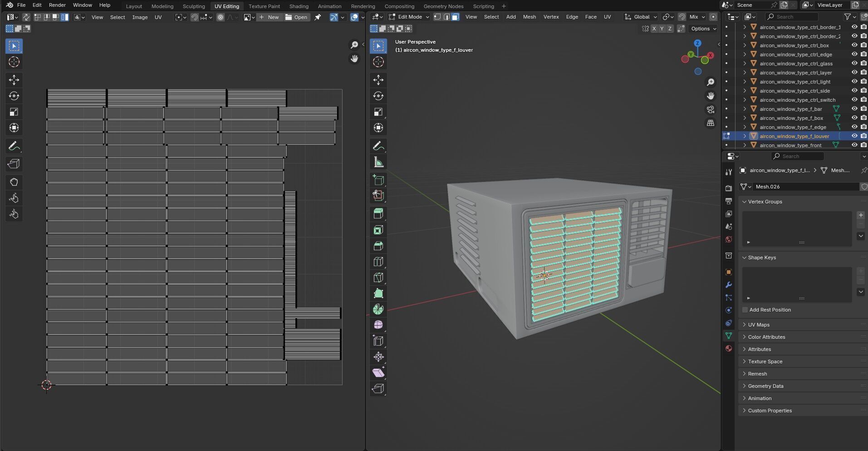Select the Shear tool
This screenshot has height=451, width=868.
pyautogui.click(x=378, y=373)
